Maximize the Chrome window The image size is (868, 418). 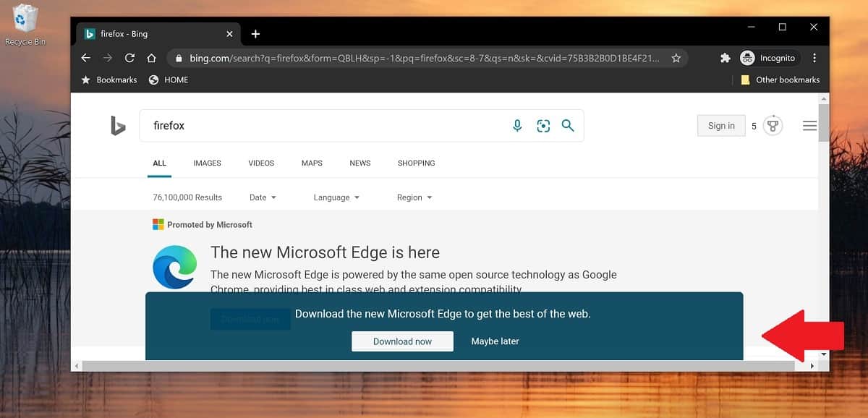782,27
